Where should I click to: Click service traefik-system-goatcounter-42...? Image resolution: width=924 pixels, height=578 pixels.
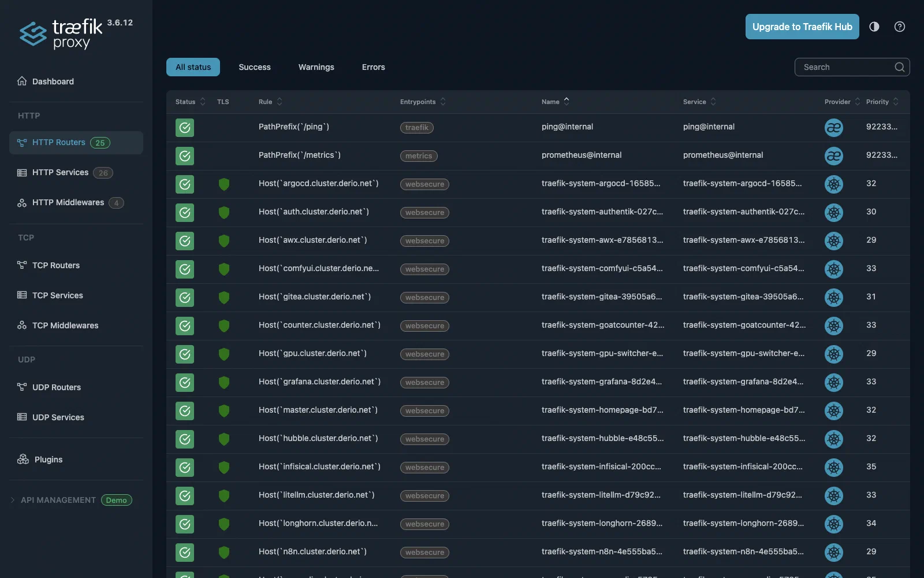(744, 325)
